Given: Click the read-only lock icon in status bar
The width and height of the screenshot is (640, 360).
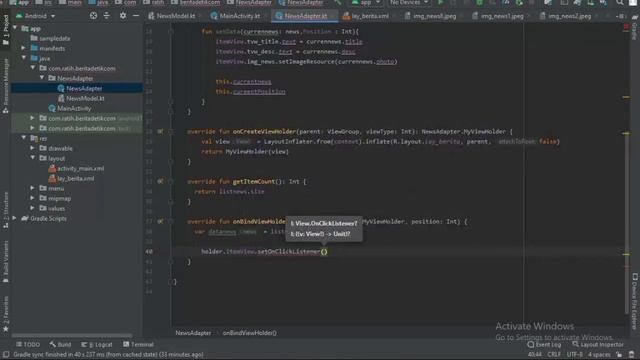Looking at the screenshot, I should click(x=619, y=354).
